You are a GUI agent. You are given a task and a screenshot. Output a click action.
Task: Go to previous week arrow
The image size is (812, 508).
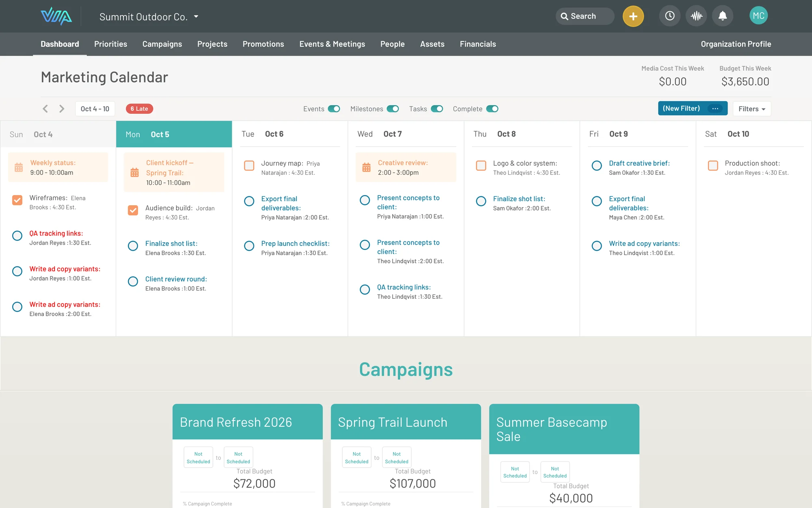[x=45, y=109]
